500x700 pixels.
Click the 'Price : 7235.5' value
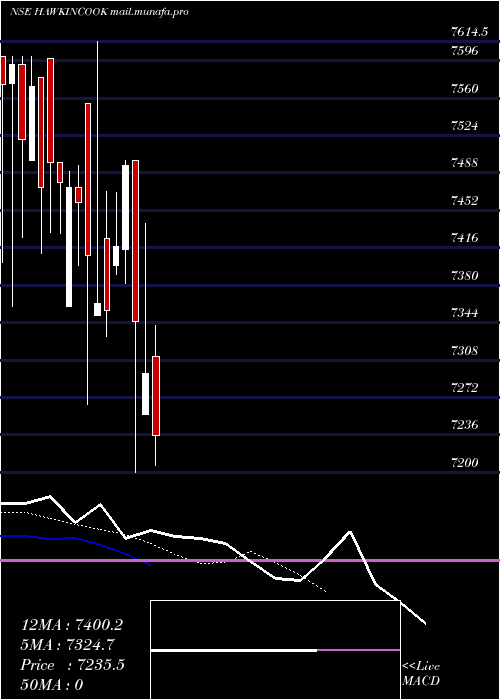(x=72, y=665)
